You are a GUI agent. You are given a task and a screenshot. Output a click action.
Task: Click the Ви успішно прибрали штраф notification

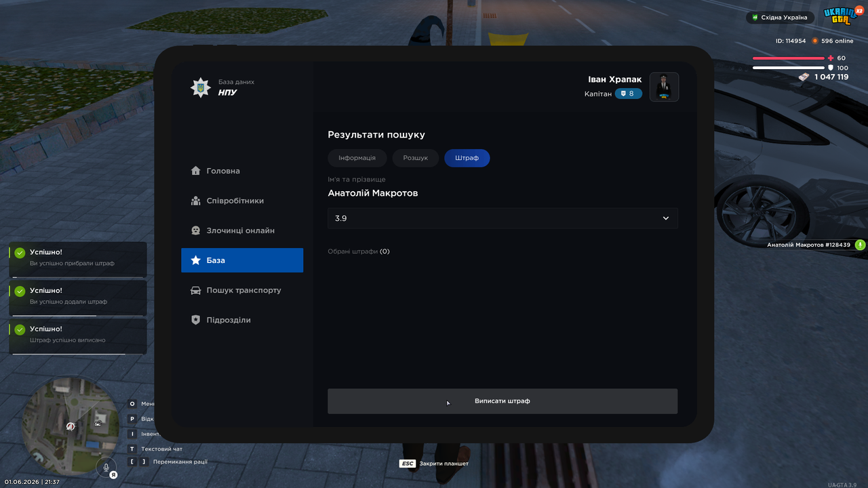[x=78, y=260]
